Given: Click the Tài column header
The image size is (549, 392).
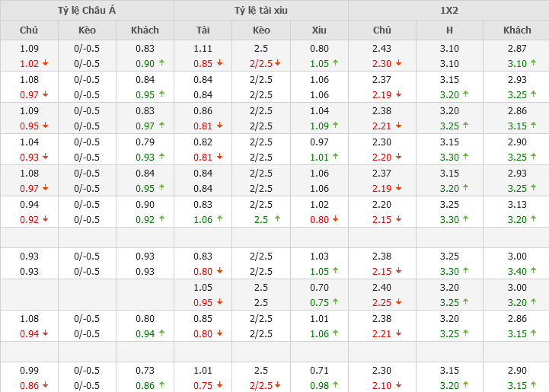Looking at the screenshot, I should coord(203,30).
